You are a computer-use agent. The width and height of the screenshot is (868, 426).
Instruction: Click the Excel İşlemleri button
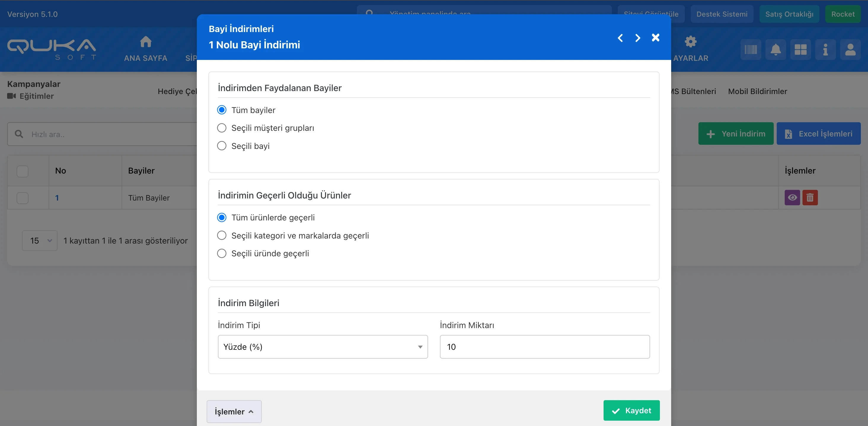818,134
